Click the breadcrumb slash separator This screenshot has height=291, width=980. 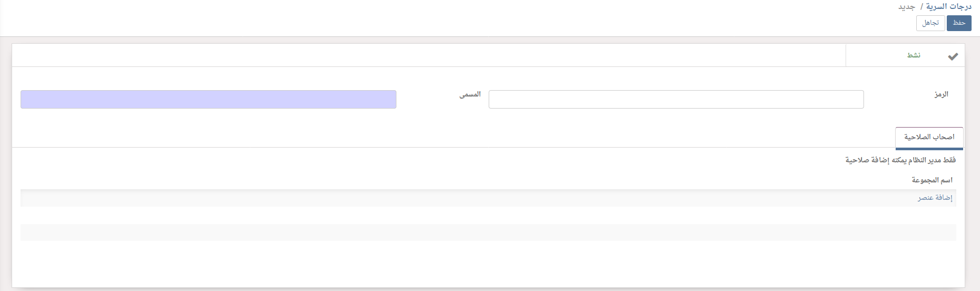(x=921, y=7)
